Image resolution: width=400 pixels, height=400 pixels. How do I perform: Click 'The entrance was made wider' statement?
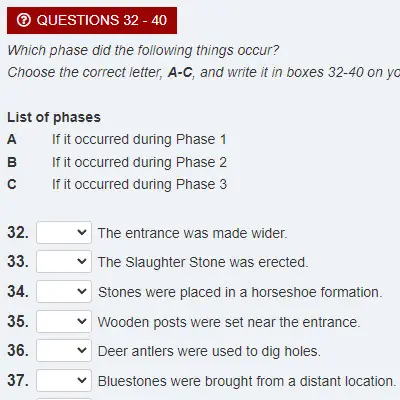tap(192, 233)
